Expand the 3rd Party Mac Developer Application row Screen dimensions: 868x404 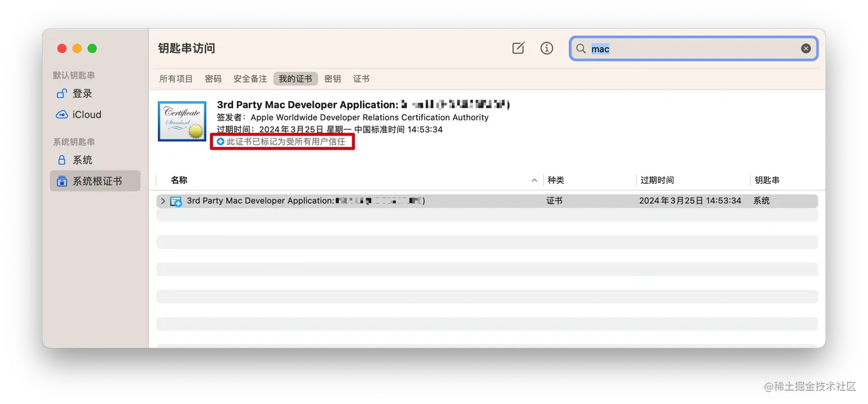[163, 201]
